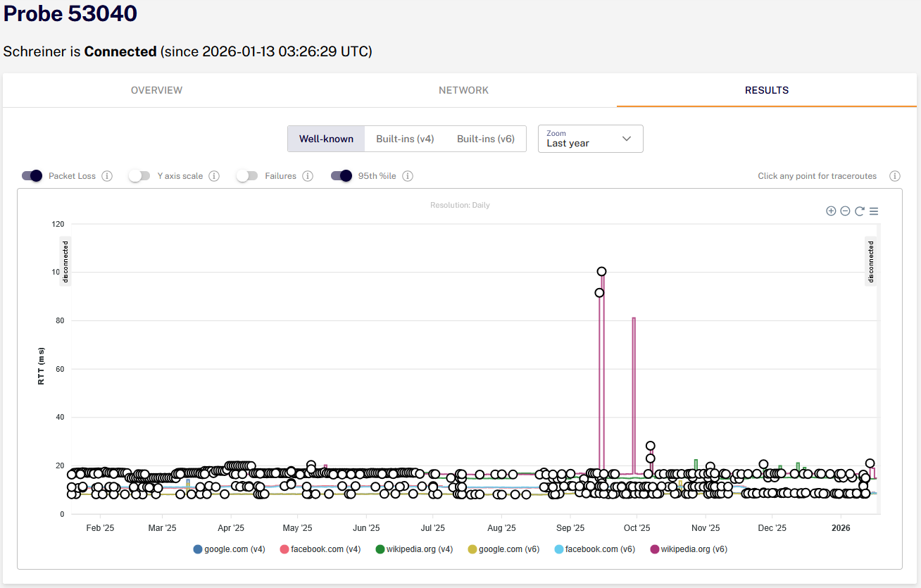Open the Network tab
921x588 pixels.
pyautogui.click(x=463, y=90)
